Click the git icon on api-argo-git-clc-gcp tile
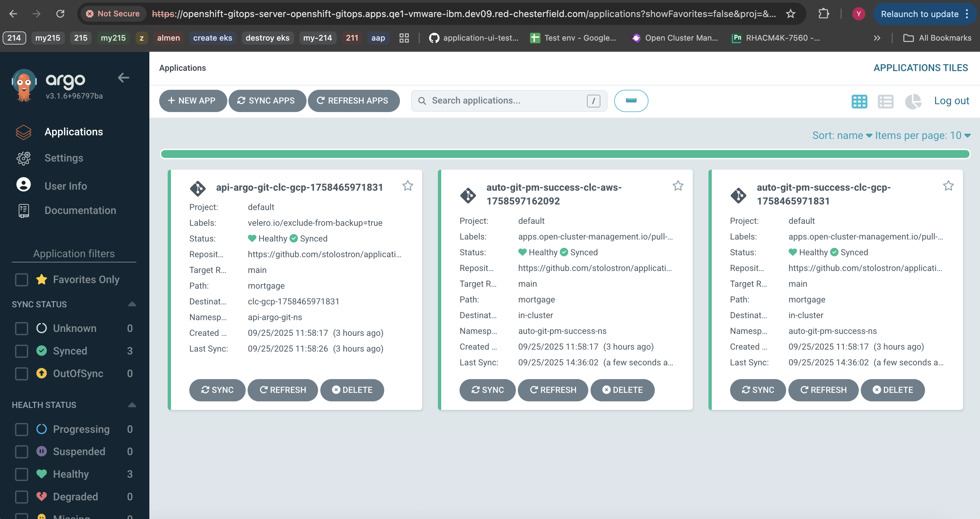Screen dimensions: 980x519 coord(198,188)
